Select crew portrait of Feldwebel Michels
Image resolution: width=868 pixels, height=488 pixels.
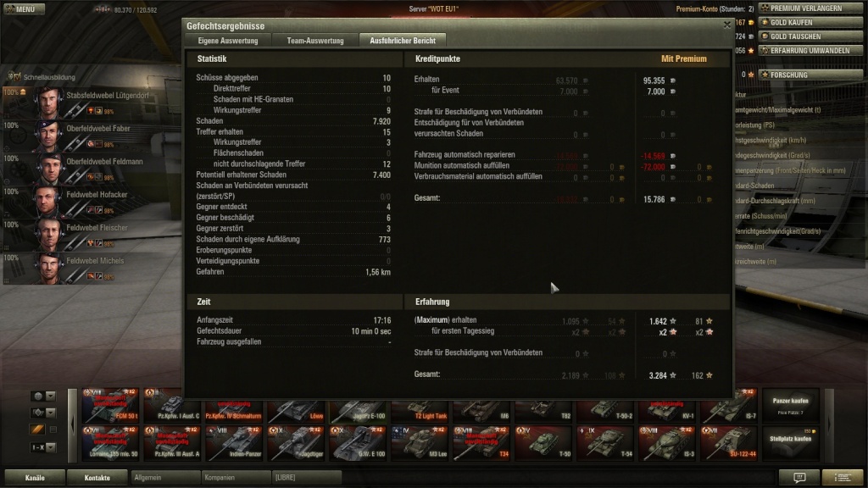pyautogui.click(x=48, y=269)
